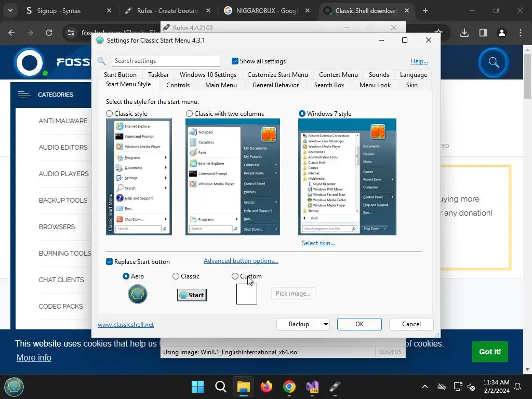Image resolution: width=532 pixels, height=399 pixels.
Task: Open the Start Button tab
Action: [x=120, y=75]
